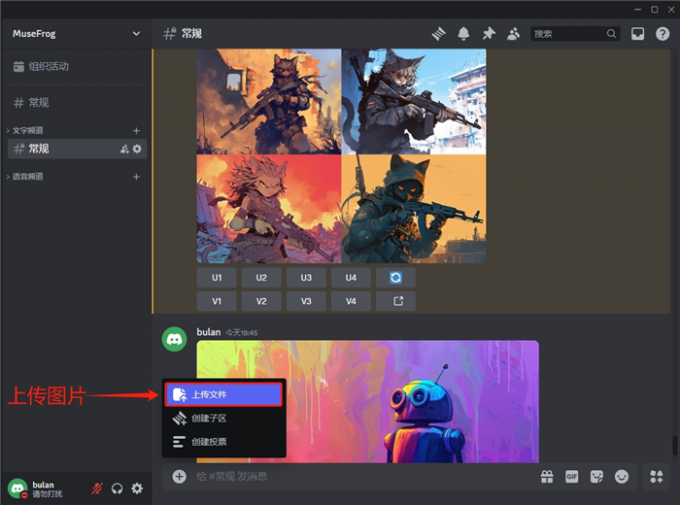Click U3 upscale button
This screenshot has height=505, width=680.
click(306, 278)
